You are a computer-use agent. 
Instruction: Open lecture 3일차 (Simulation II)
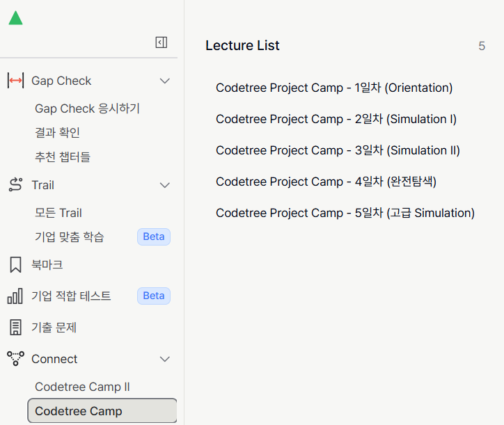pos(338,150)
